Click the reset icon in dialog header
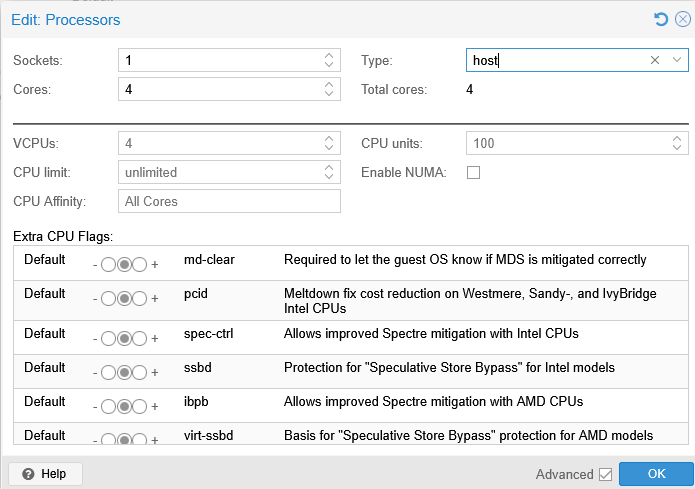The width and height of the screenshot is (695, 489). coord(660,20)
